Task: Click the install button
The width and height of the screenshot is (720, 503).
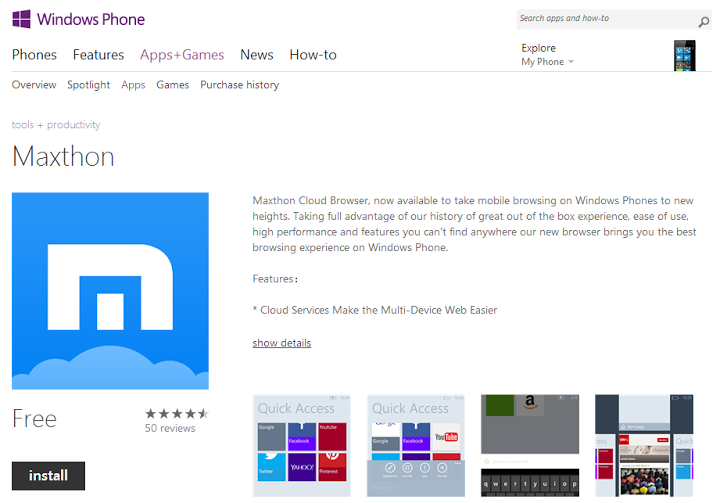Action: 48,475
